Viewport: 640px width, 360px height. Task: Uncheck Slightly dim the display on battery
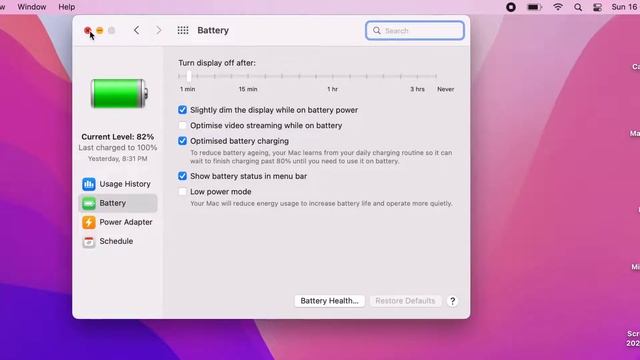pos(182,110)
